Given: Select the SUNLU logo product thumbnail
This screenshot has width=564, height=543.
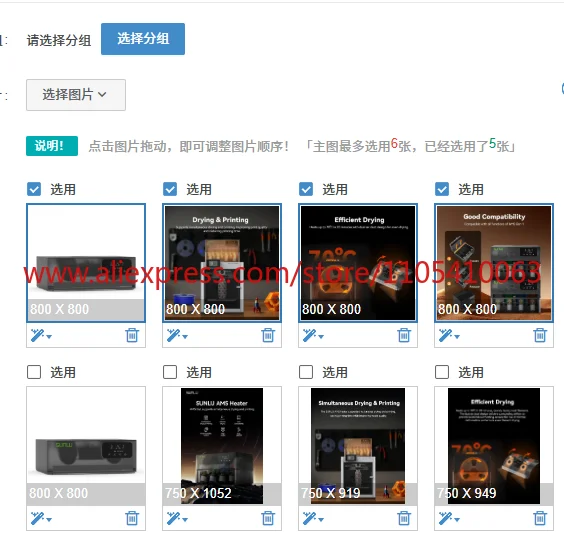Looking at the screenshot, I should coord(86,446).
